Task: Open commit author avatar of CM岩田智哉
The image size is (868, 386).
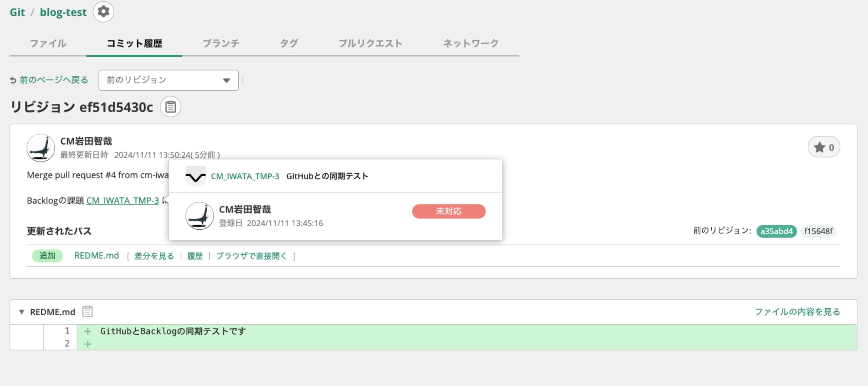Action: point(41,148)
